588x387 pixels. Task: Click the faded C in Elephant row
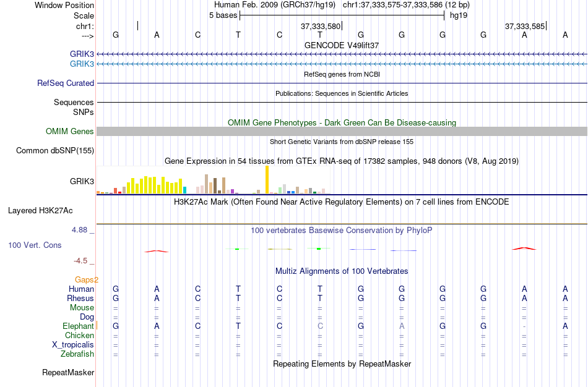coord(320,326)
